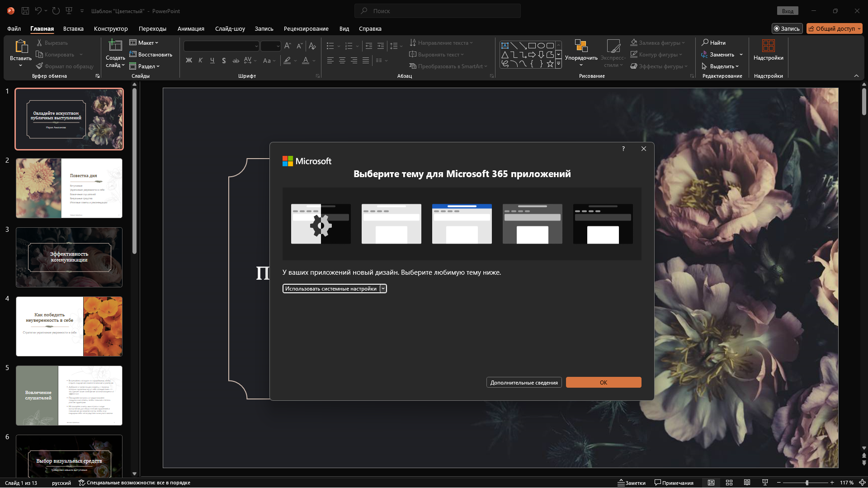Click Sign in (Вход) button
This screenshot has height=488, width=868.
788,11
